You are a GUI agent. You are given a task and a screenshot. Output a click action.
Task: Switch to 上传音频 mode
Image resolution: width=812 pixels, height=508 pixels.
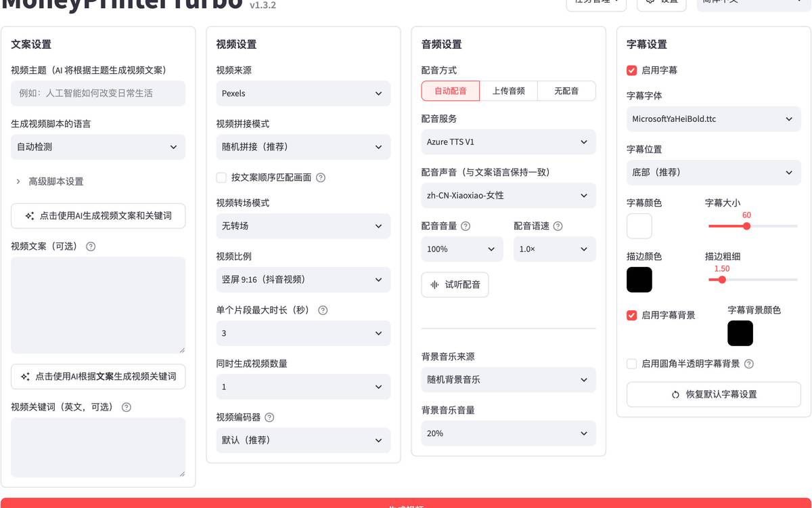click(508, 91)
